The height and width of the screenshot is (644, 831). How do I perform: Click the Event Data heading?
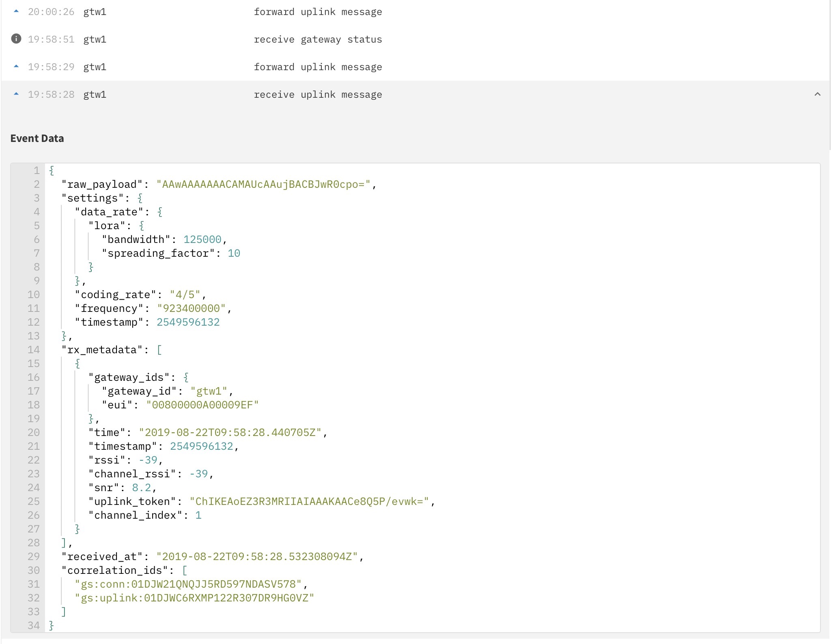[x=37, y=139]
